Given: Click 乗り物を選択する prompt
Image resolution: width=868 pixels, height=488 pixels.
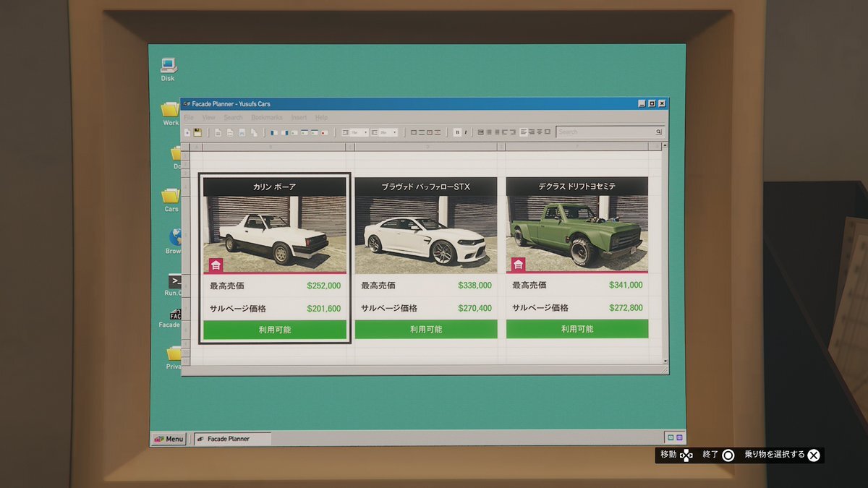Looking at the screenshot, I should pyautogui.click(x=783, y=455).
